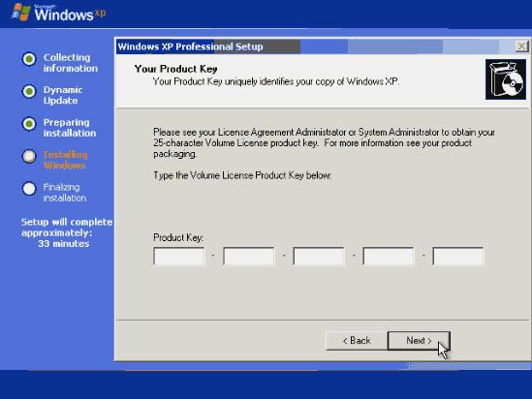Focus the third Product Key box
Viewport: 532px width, 399px height.
(x=319, y=257)
